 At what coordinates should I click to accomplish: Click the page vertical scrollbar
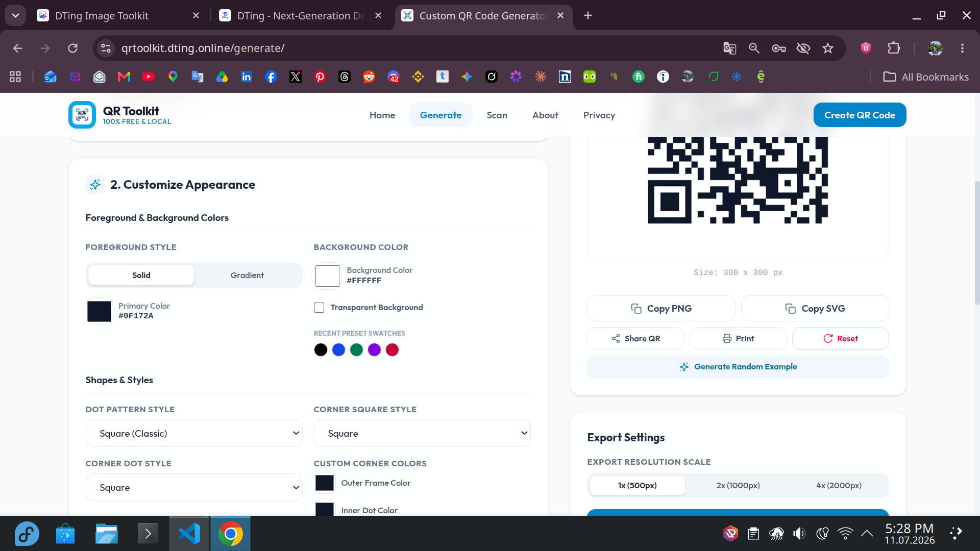coord(977,242)
